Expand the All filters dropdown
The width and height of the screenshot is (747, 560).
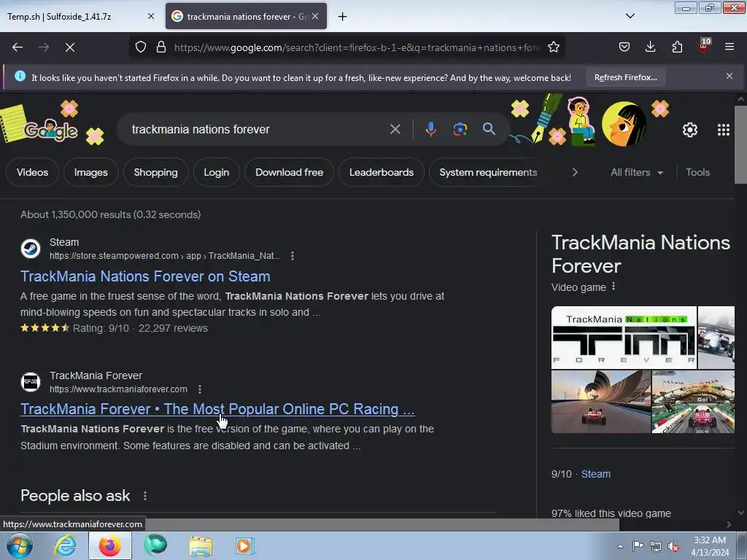pyautogui.click(x=636, y=172)
